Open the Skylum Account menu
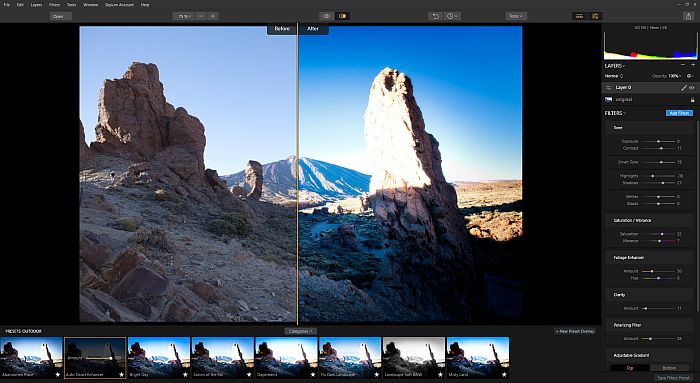This screenshot has width=700, height=383. point(119,4)
